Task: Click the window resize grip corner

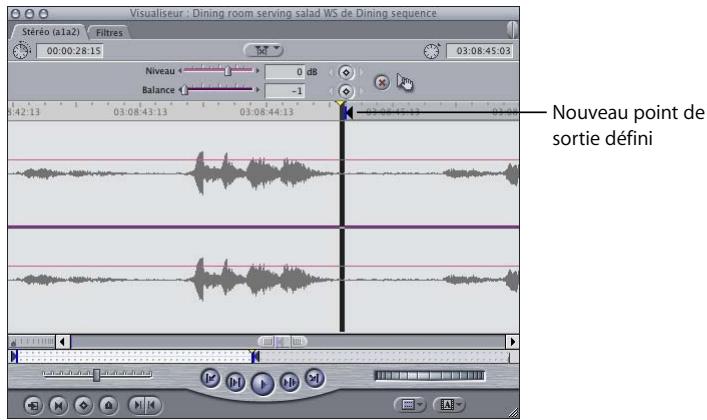Action: pyautogui.click(x=513, y=412)
